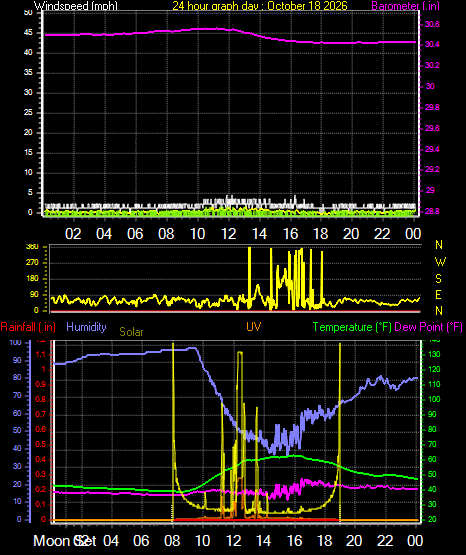Click hour 00 under the bottom graph
The height and width of the screenshot is (555, 466).
(415, 541)
